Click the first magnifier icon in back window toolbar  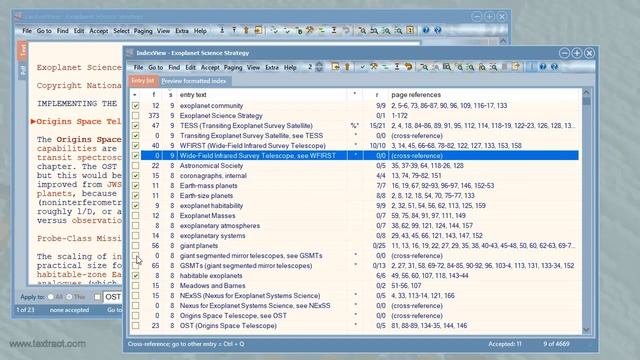click(x=362, y=31)
